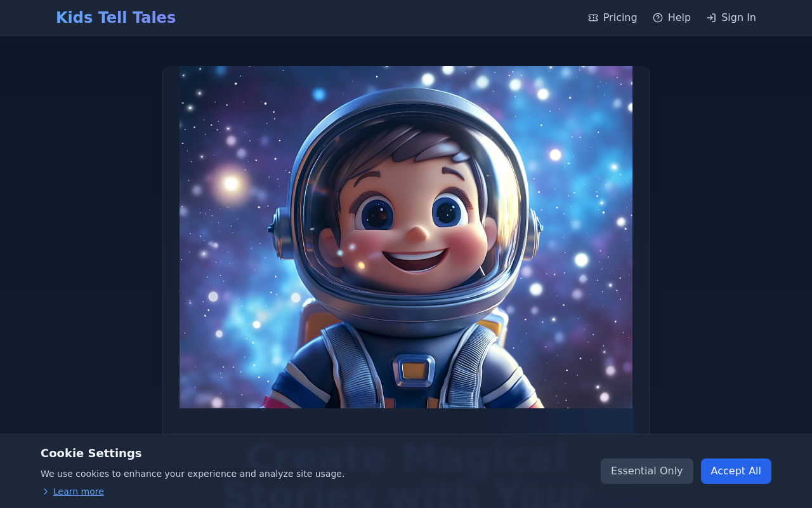Open the Pricing page

pos(613,18)
